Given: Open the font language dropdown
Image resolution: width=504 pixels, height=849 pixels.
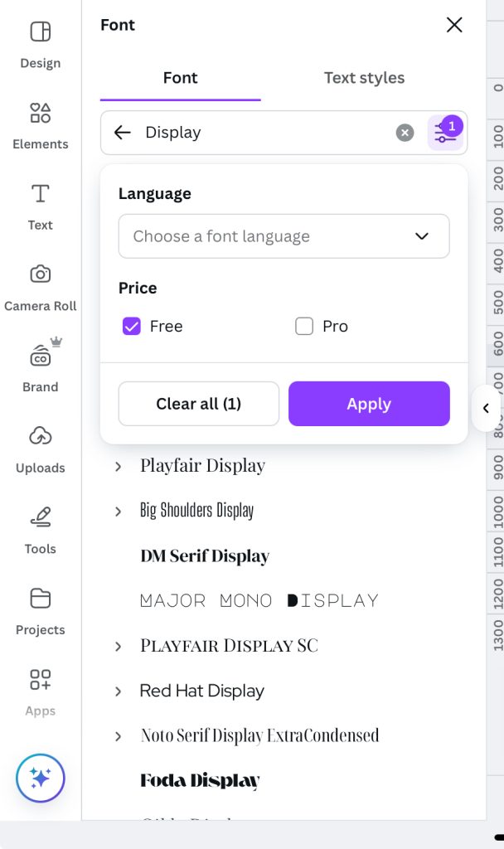Looking at the screenshot, I should tap(283, 236).
